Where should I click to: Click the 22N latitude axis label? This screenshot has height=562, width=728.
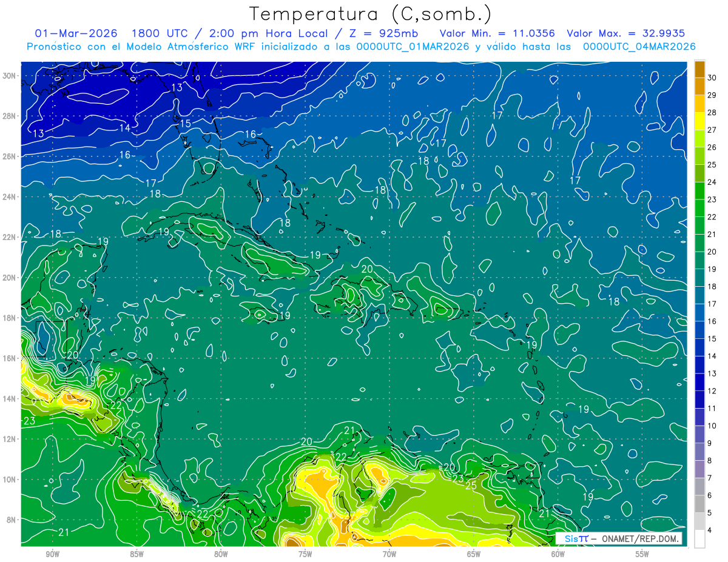coord(10,237)
